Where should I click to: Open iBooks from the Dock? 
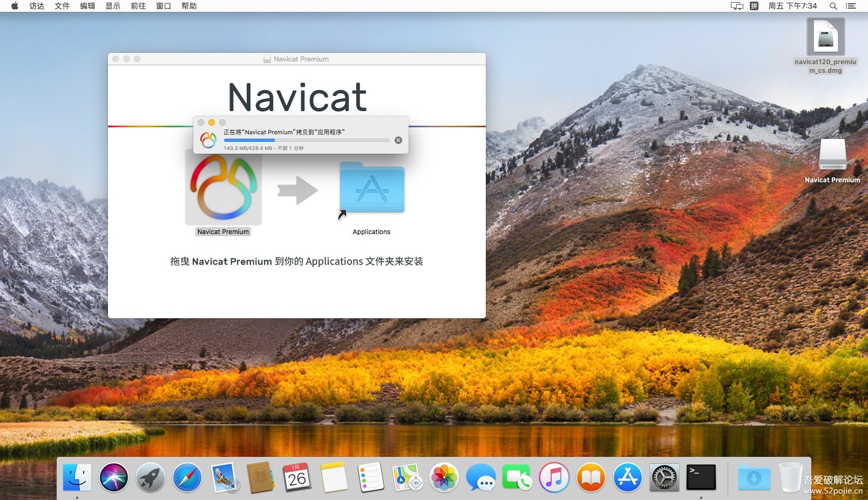click(x=591, y=477)
